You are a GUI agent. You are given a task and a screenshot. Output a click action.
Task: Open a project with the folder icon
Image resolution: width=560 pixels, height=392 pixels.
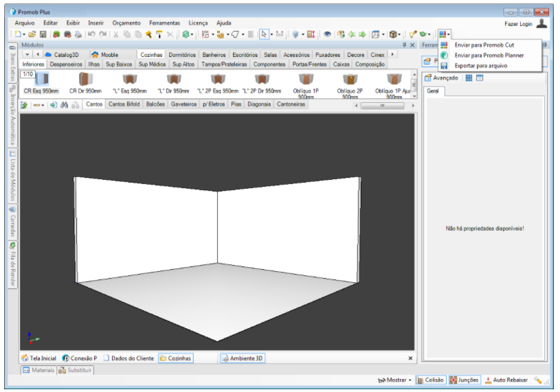pyautogui.click(x=32, y=34)
